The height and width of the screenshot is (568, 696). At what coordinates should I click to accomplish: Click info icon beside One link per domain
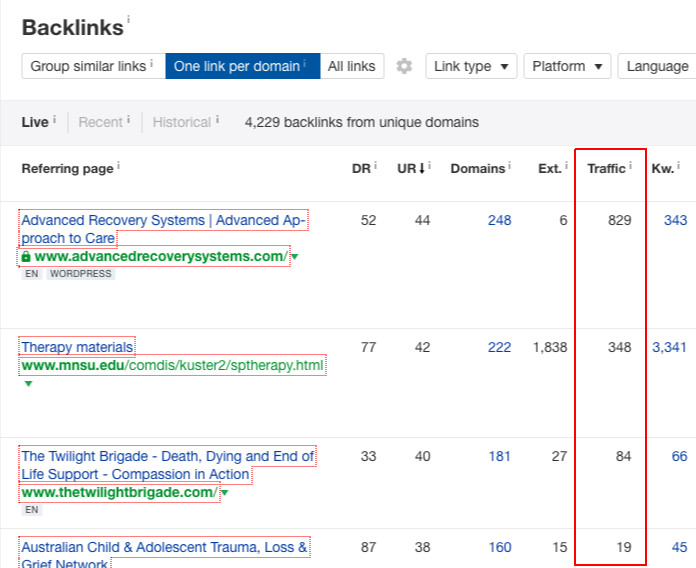point(304,64)
